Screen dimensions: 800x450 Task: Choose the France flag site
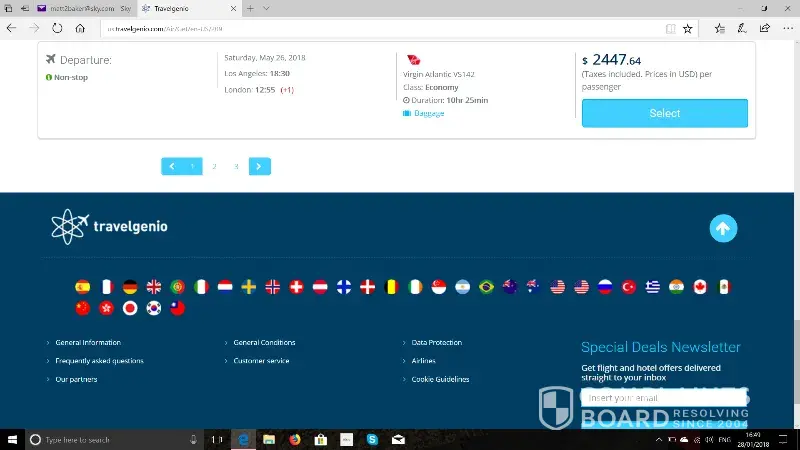pos(107,287)
